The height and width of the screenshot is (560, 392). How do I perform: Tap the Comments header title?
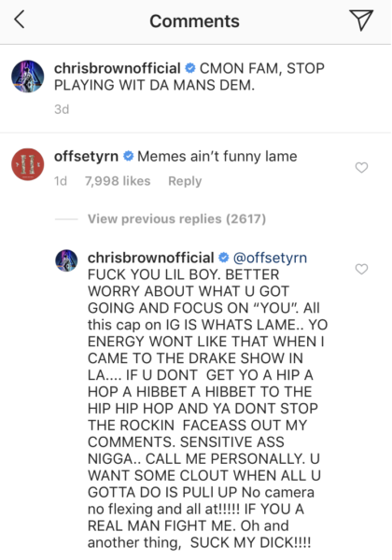coord(194,21)
